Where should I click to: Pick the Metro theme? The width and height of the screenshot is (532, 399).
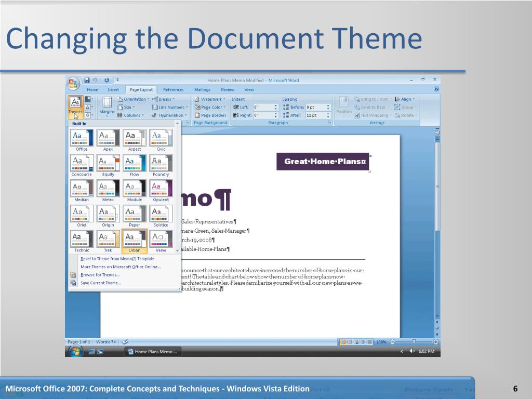coord(108,191)
